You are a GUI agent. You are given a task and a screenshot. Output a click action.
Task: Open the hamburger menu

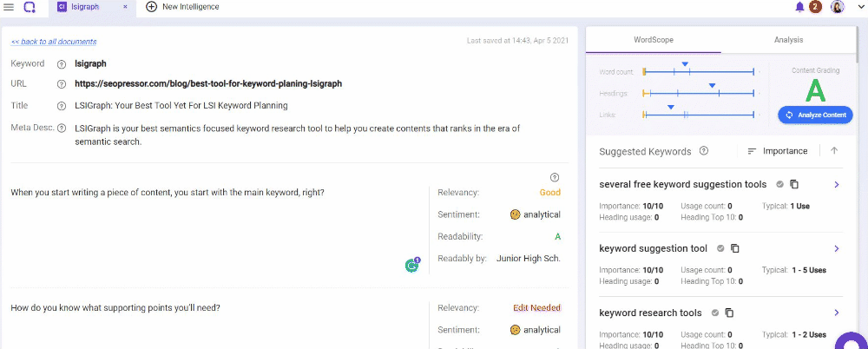pos(9,7)
